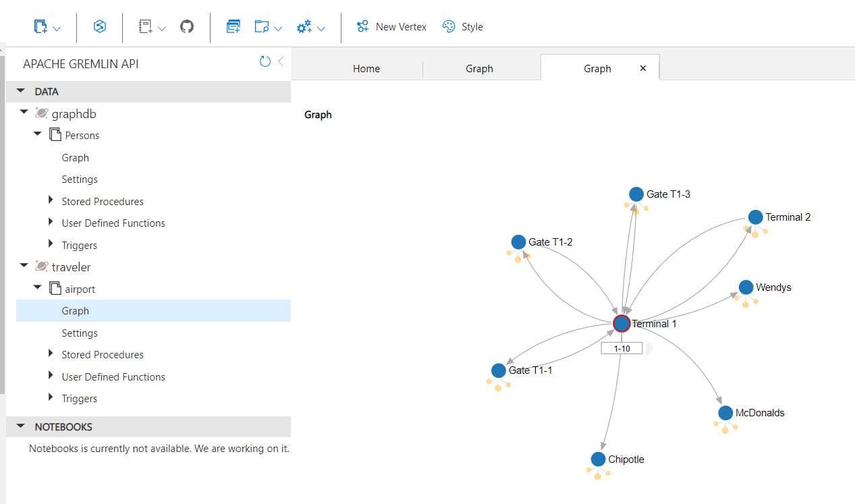
Task: Click the new notebook toolbar icon
Action: pyautogui.click(x=144, y=26)
